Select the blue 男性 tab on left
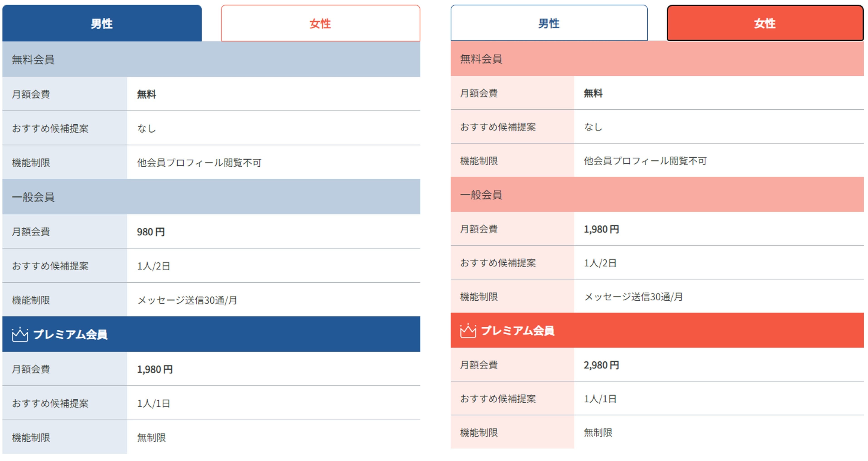This screenshot has width=868, height=461. (102, 24)
